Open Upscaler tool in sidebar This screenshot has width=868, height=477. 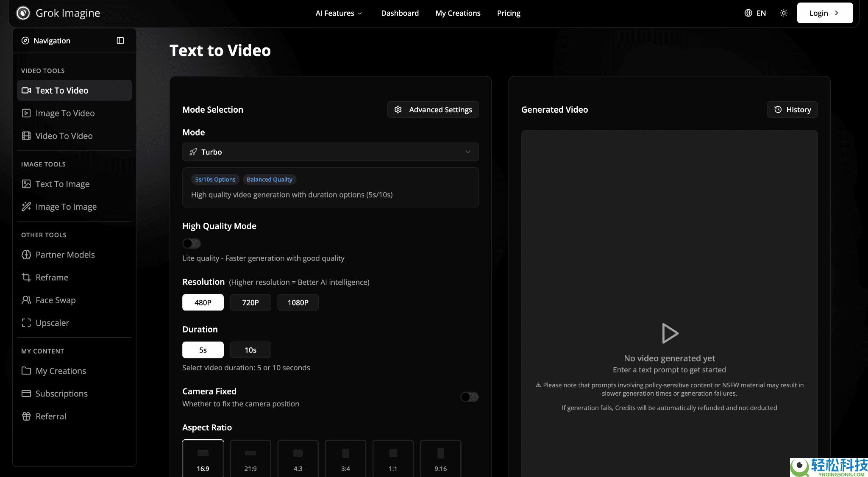[52, 323]
